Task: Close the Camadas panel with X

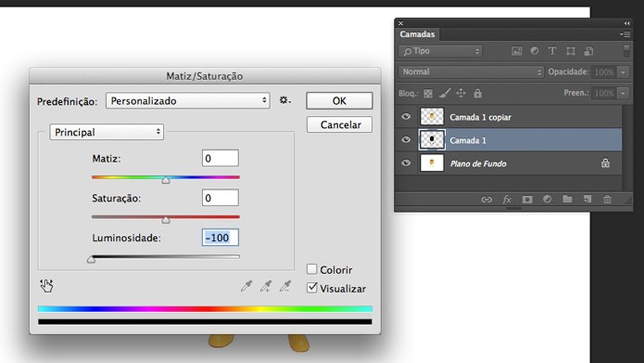Action: pos(401,23)
